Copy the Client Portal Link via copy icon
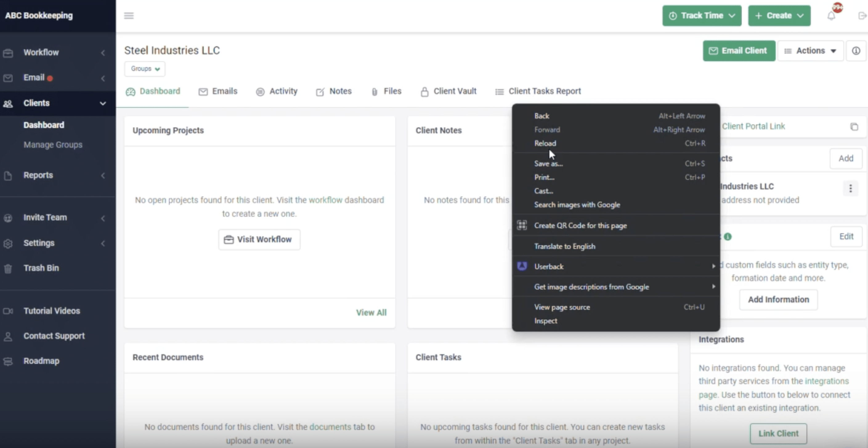Viewport: 868px width, 448px height. point(854,126)
